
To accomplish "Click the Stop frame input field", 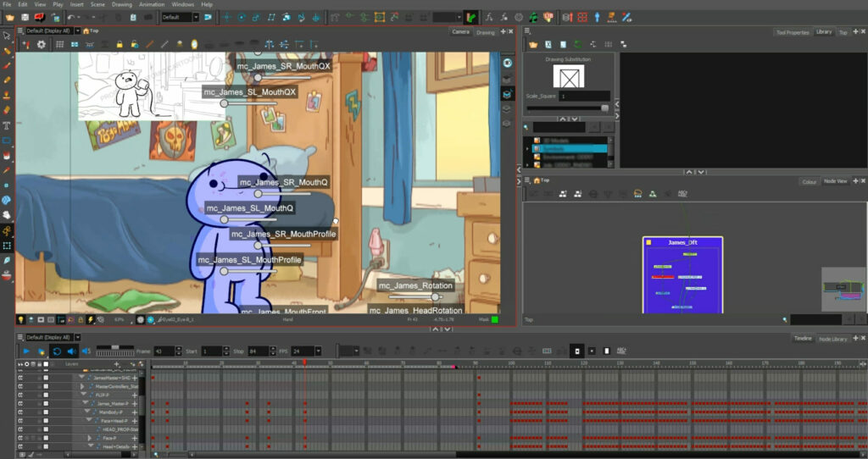I will click(260, 351).
